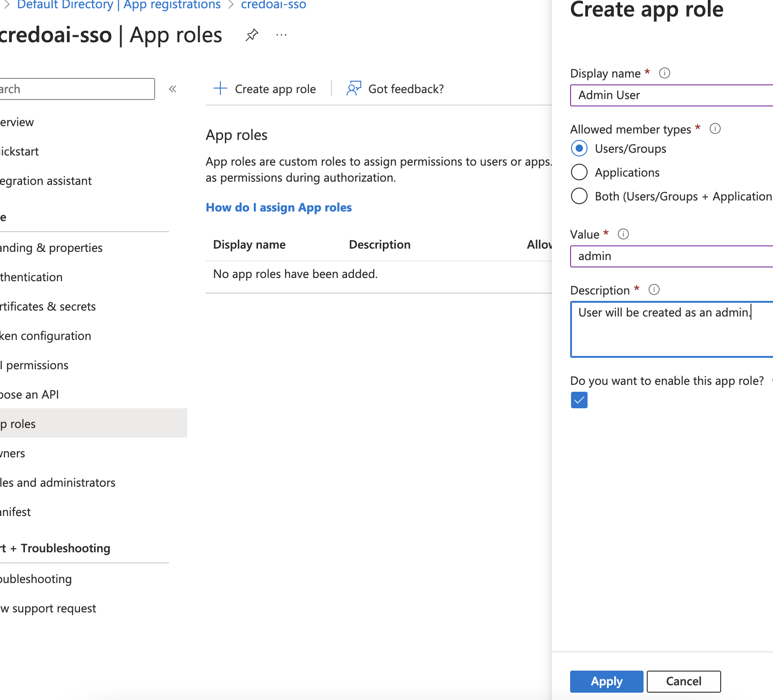Edit the Display name field with Admin User
The image size is (773, 700).
(672, 95)
